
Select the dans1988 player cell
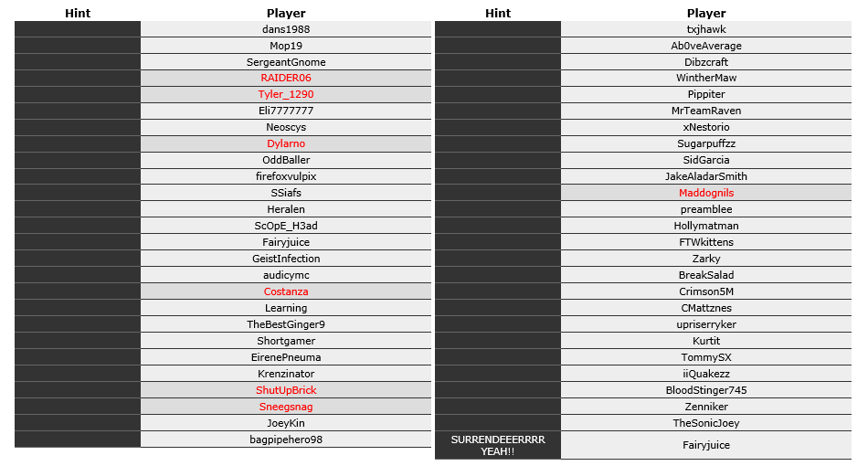point(286,29)
